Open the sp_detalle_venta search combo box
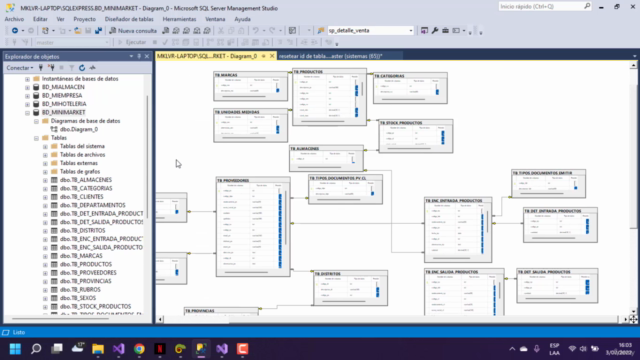This screenshot has width=640, height=360. [x=370, y=31]
